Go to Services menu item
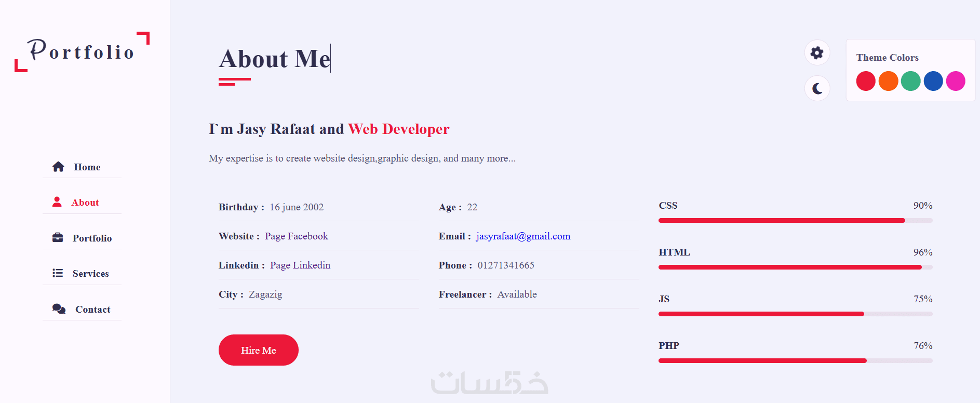 [90, 274]
